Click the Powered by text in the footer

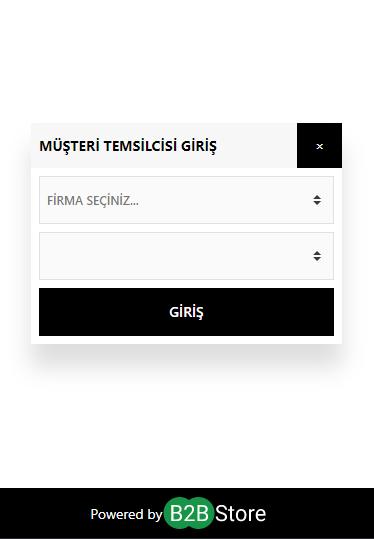126,514
